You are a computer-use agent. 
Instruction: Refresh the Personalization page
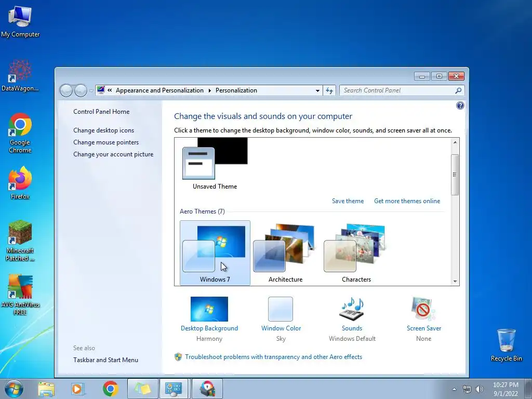(329, 90)
